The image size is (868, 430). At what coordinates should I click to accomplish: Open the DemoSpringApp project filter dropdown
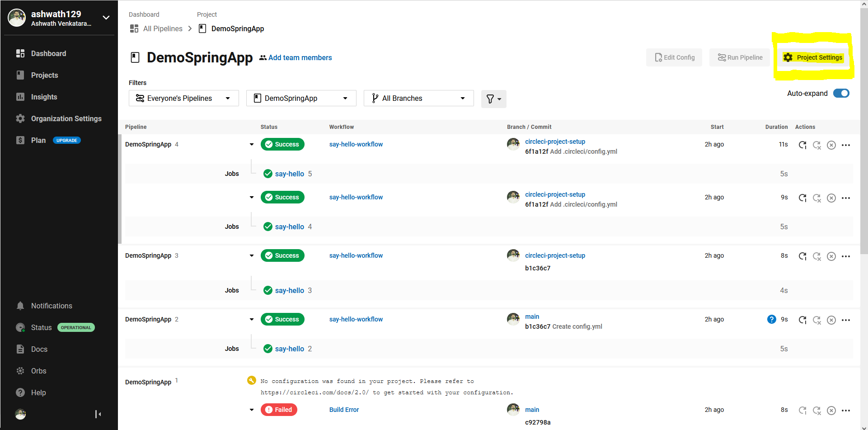pos(301,98)
